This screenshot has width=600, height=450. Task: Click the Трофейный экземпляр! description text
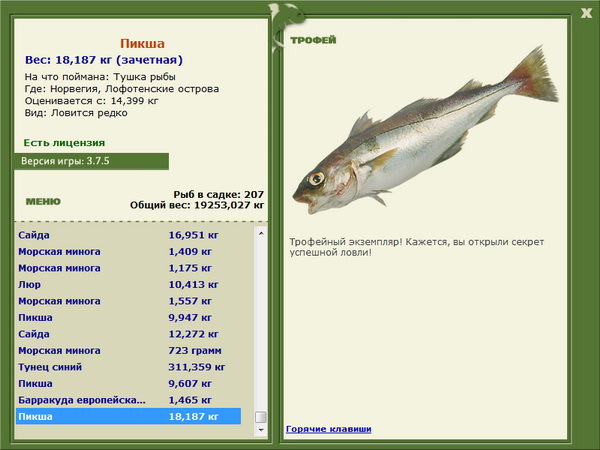416,247
